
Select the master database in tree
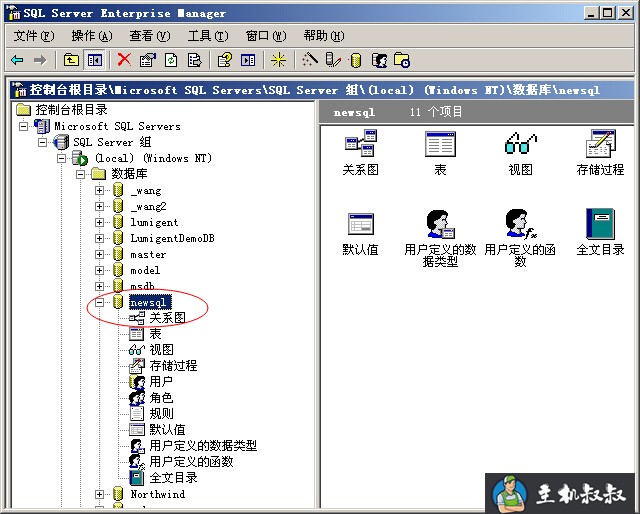click(x=148, y=254)
